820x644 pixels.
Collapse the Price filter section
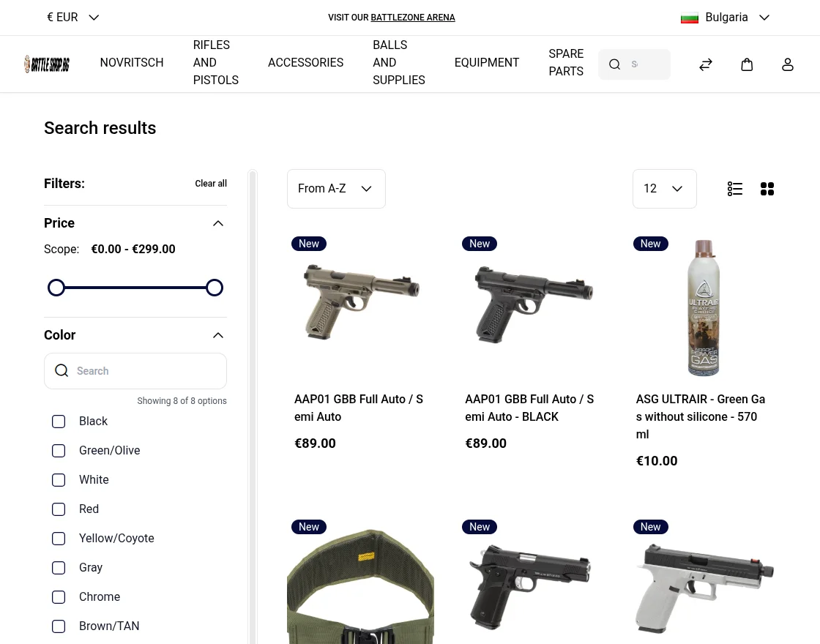click(x=218, y=223)
